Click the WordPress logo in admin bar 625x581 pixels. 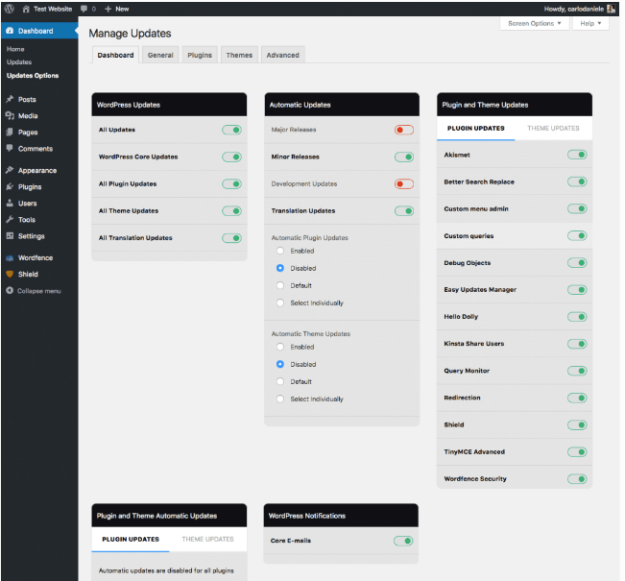[9, 9]
